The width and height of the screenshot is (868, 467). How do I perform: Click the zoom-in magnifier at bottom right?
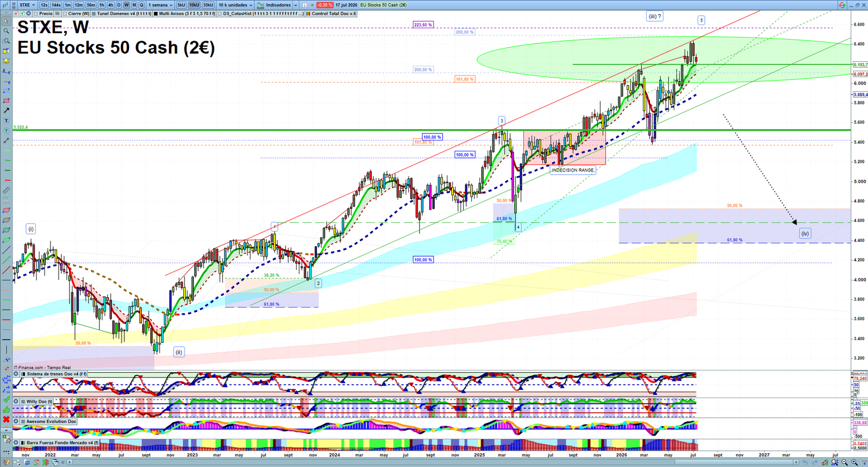tap(854, 462)
